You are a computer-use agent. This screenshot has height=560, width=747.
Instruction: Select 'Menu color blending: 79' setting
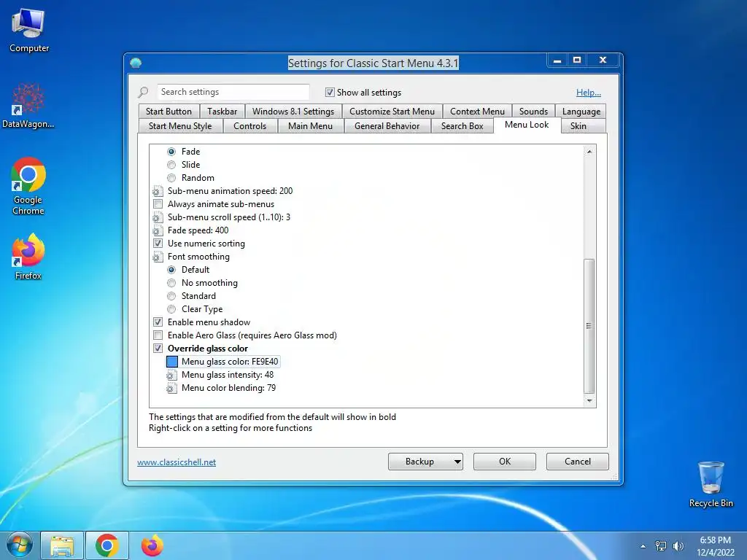tap(228, 388)
